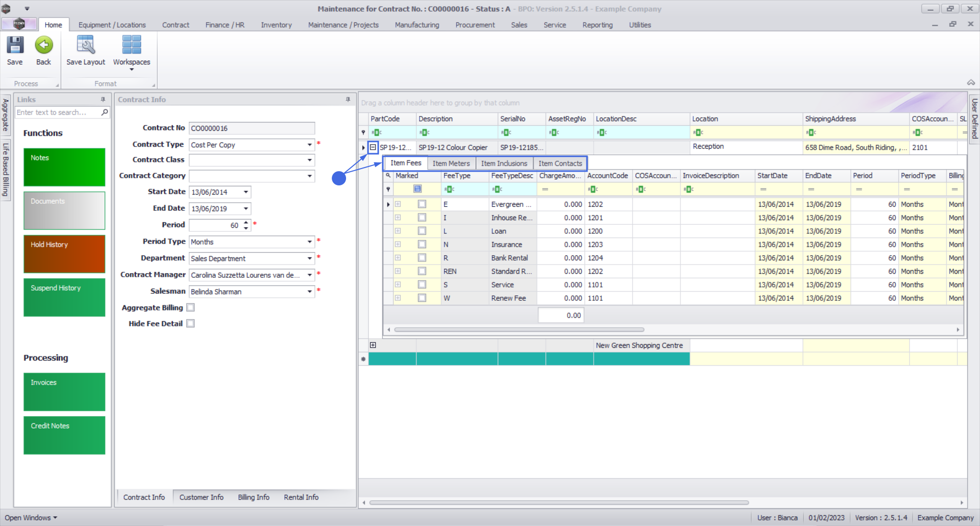Expand the New Green Shopping Centre row
Screen dimensions: 980x526
click(373, 345)
